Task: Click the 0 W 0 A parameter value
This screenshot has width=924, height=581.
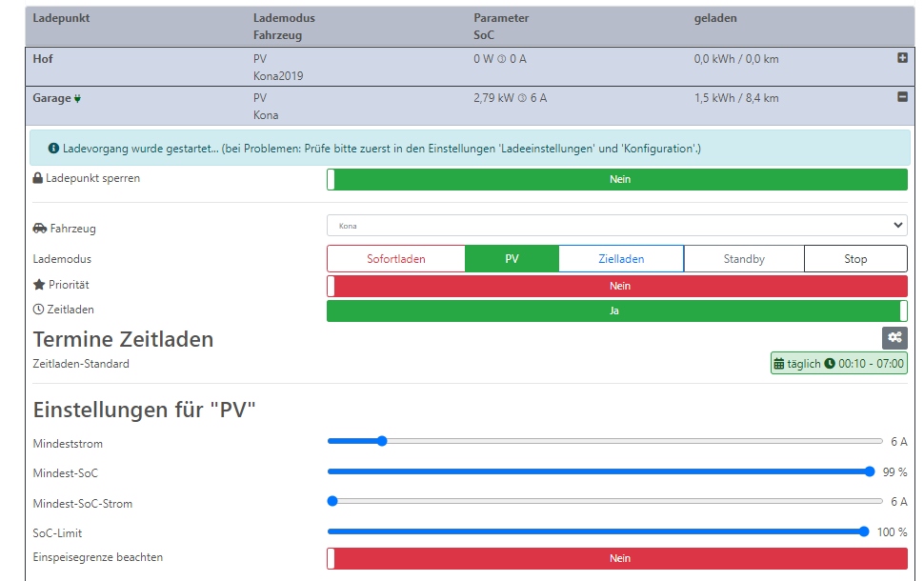Action: click(x=500, y=59)
